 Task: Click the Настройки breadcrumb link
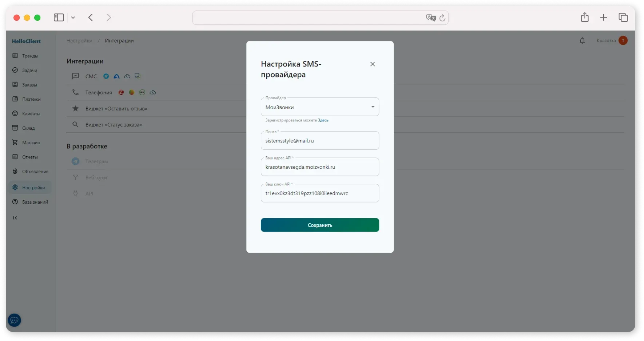point(79,41)
